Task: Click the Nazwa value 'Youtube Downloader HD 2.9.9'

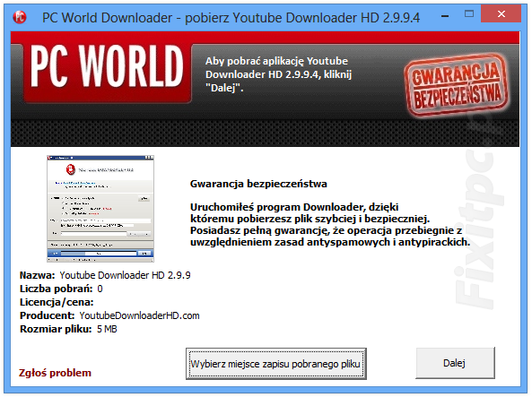Action: [125, 275]
